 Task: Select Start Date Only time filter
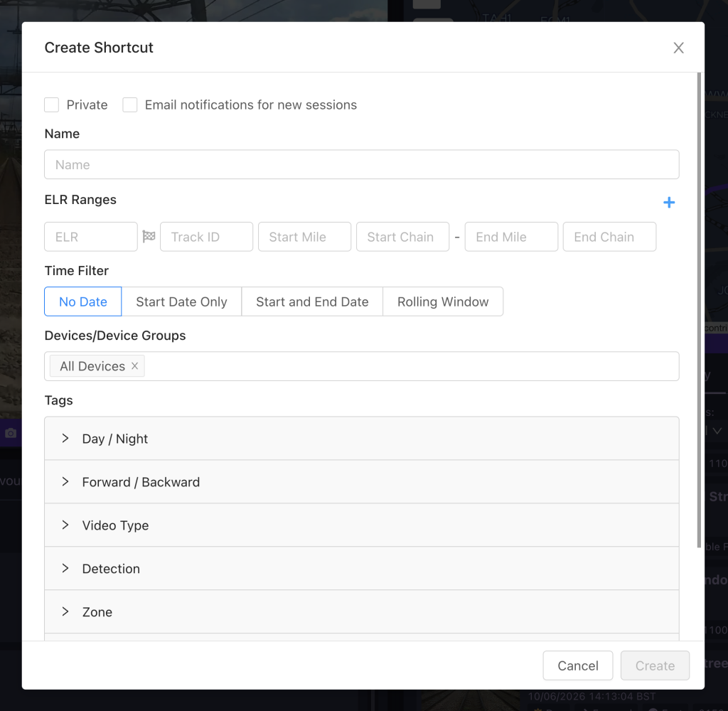pos(181,302)
